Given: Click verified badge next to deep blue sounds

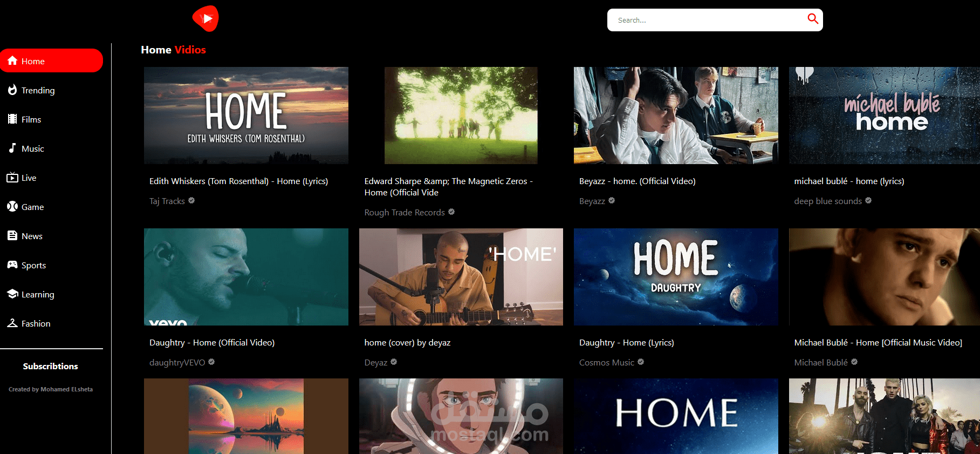Looking at the screenshot, I should coord(868,200).
